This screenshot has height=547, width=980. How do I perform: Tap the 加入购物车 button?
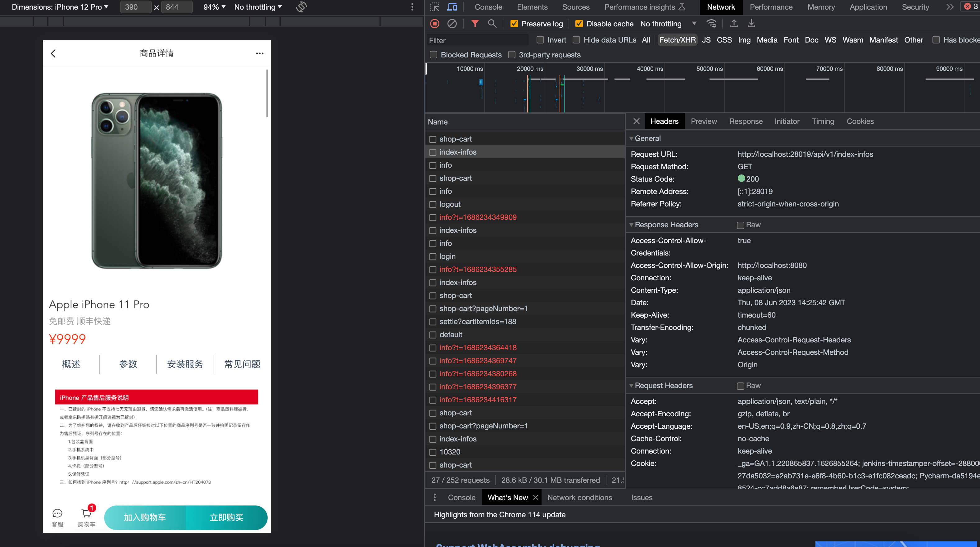(x=145, y=517)
